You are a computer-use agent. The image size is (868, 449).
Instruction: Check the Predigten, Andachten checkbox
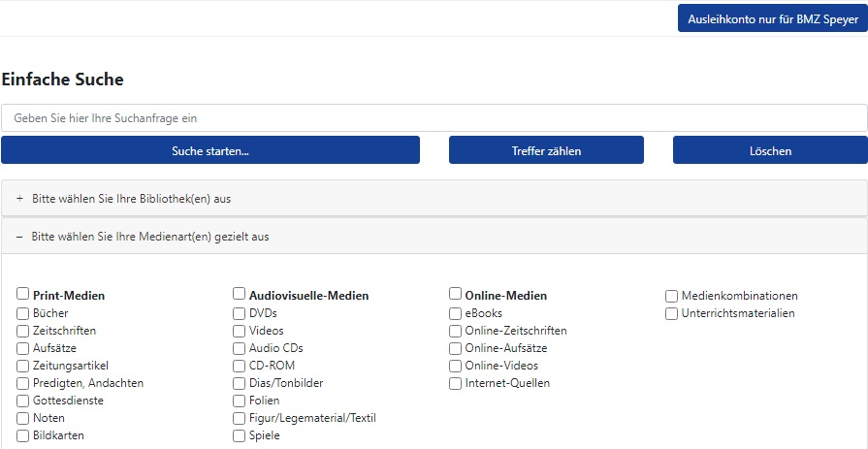[x=22, y=384]
